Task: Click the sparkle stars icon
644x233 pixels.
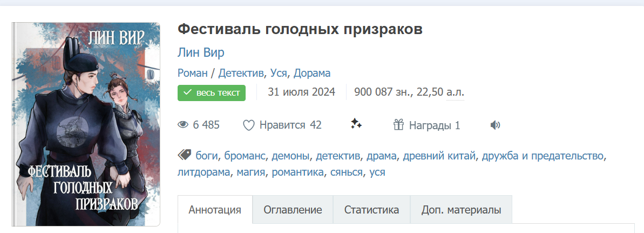Action: (356, 125)
